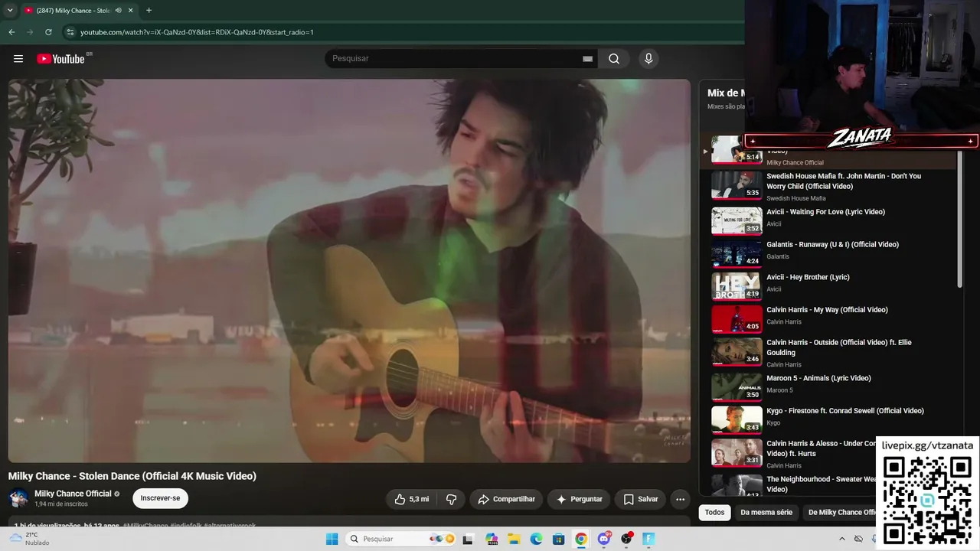Open Microsoft 365 Copilot from the taskbar
The height and width of the screenshot is (551, 980).
click(x=492, y=539)
